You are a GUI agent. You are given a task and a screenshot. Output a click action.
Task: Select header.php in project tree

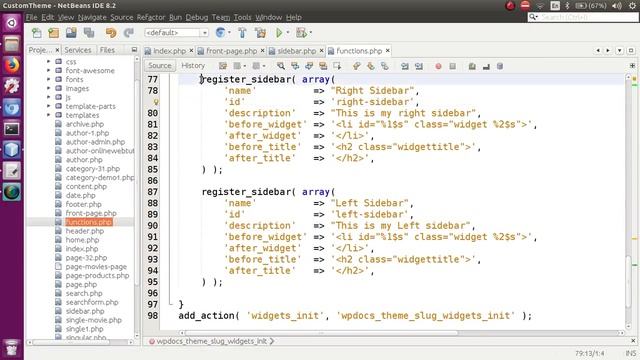click(x=85, y=231)
